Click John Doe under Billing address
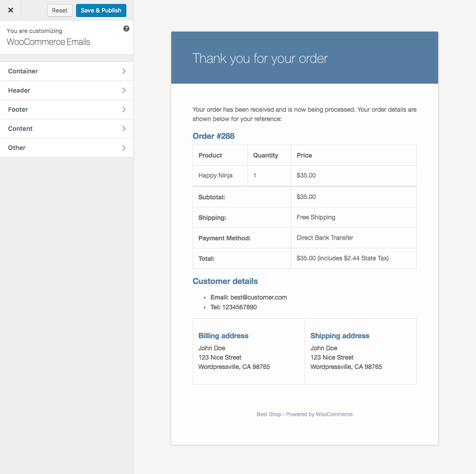This screenshot has height=474, width=476. click(x=212, y=348)
